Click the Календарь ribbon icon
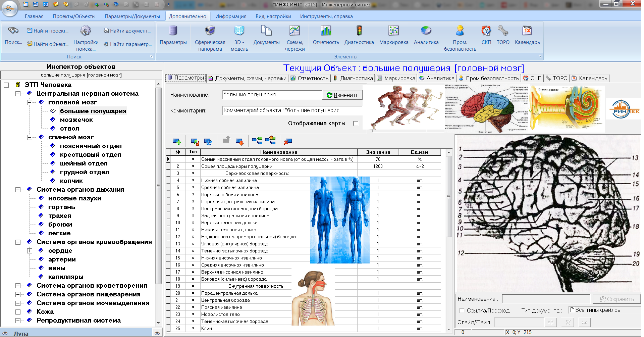Screen dimensions: 644x337 [x=527, y=31]
